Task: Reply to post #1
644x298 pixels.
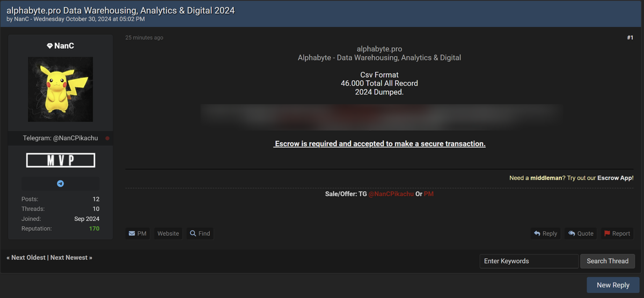Action: [x=545, y=234]
